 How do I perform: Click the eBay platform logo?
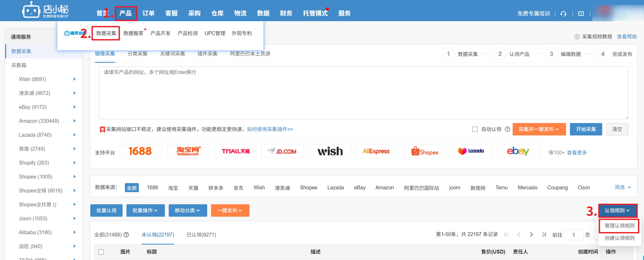(518, 151)
